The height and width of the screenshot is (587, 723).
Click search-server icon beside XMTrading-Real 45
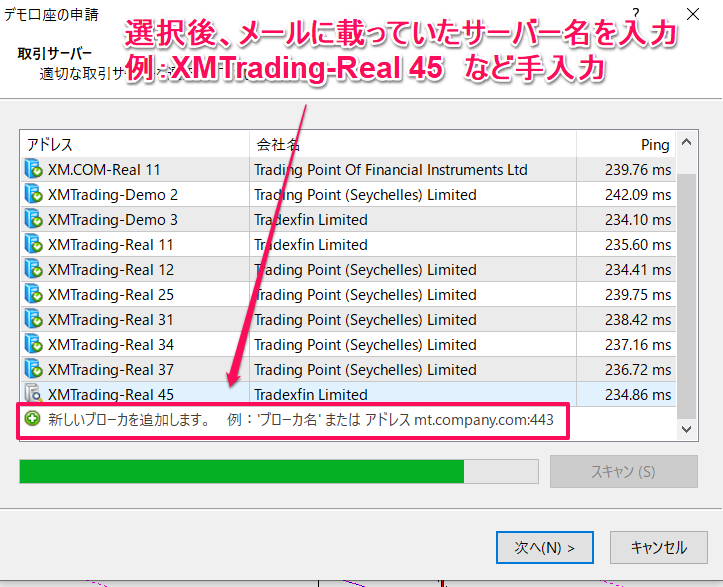34,393
